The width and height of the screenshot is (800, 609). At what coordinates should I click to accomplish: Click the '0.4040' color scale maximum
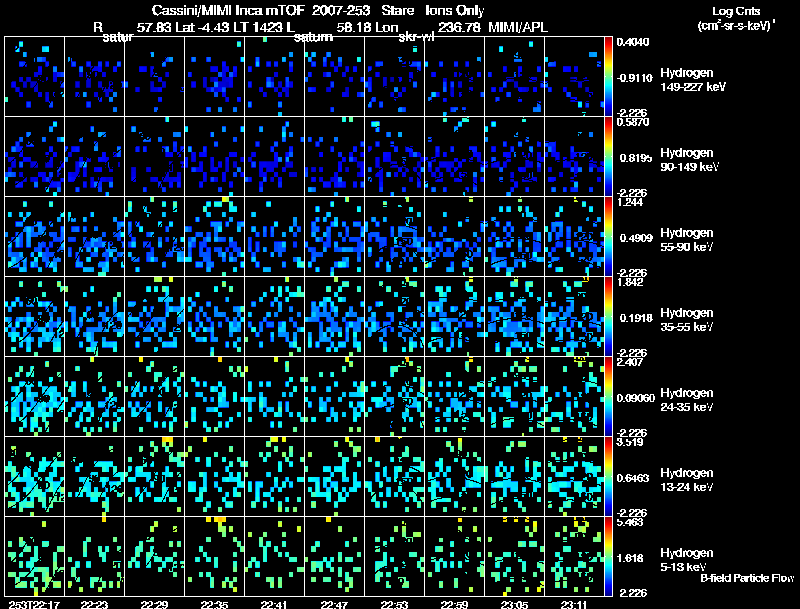pos(633,42)
